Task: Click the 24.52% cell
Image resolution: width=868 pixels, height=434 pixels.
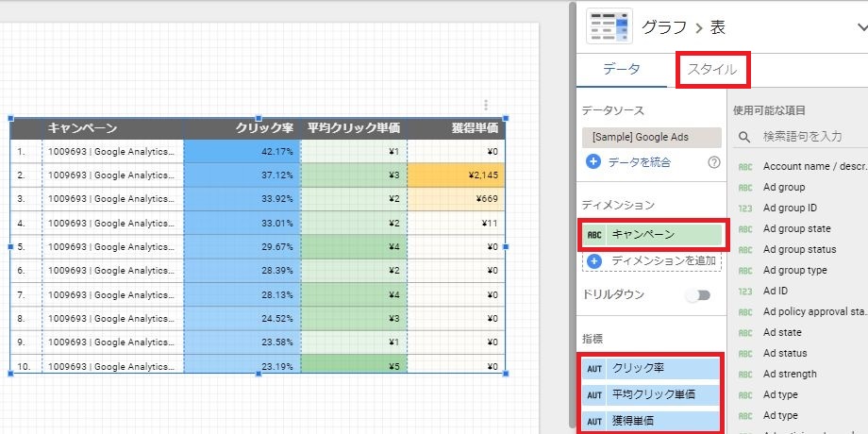Action: point(242,318)
